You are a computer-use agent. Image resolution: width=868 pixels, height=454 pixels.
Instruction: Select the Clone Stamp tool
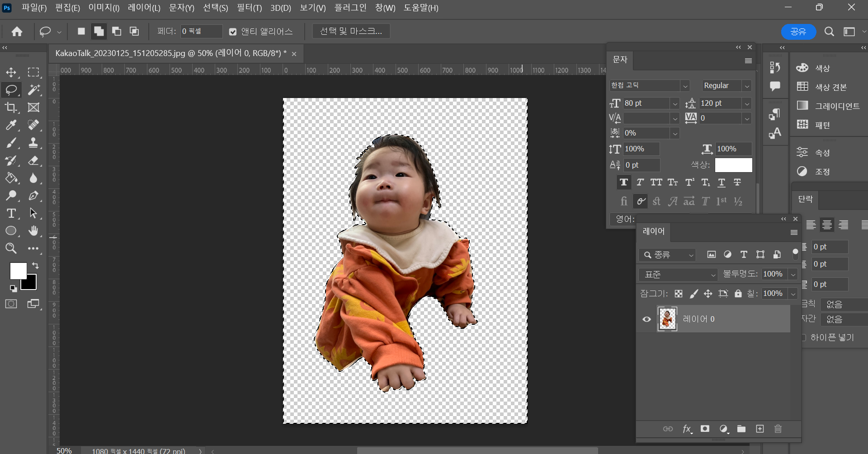point(33,143)
